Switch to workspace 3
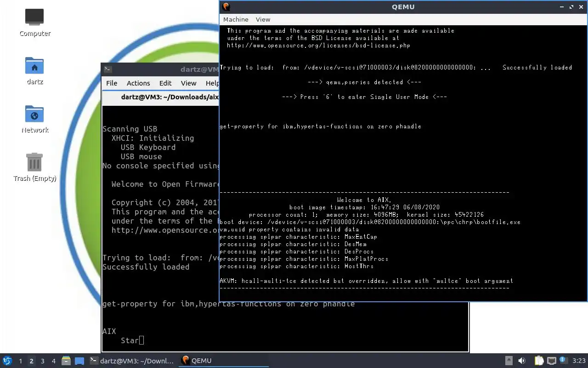The width and height of the screenshot is (588, 368). [x=42, y=361]
